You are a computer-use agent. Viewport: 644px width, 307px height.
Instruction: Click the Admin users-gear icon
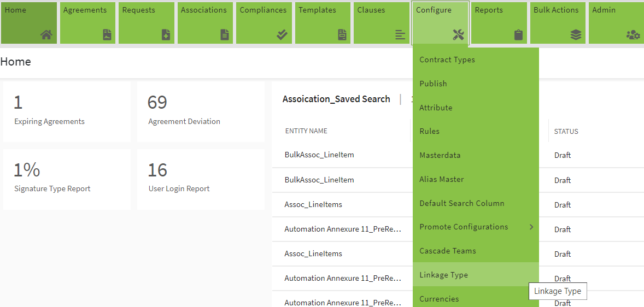[x=633, y=35]
